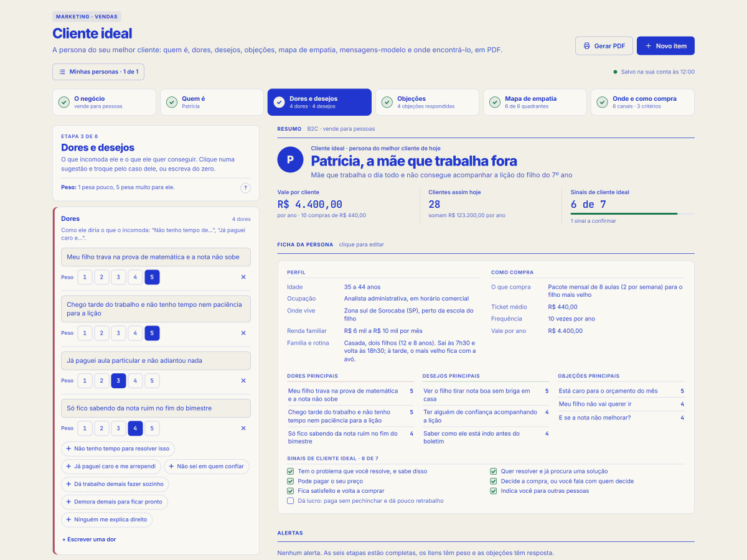Set weight 4 for 'Chego tarde do trabalho' pain
The width and height of the screenshot is (747, 560).
click(x=136, y=334)
